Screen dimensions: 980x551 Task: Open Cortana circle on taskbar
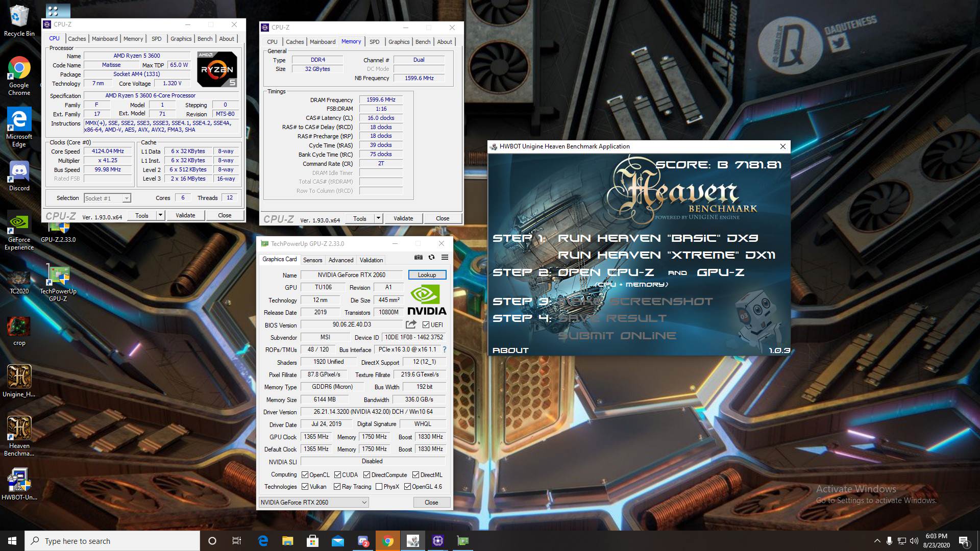click(x=212, y=541)
